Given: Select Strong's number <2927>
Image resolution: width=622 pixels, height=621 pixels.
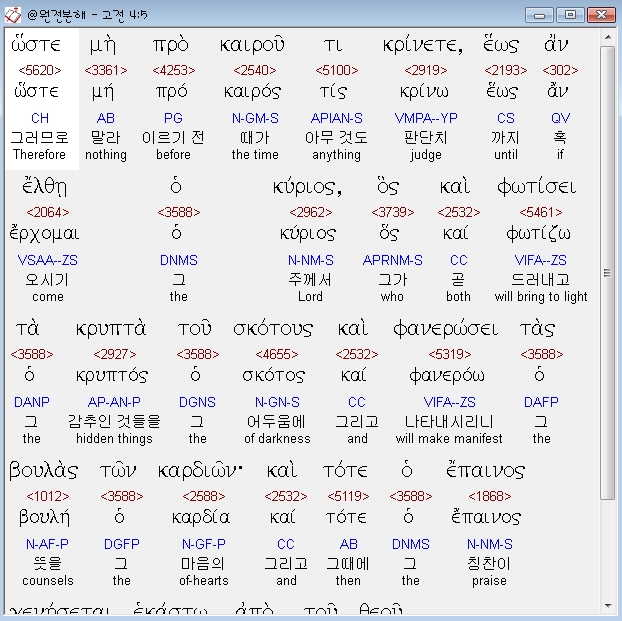Looking at the screenshot, I should pos(115,354).
